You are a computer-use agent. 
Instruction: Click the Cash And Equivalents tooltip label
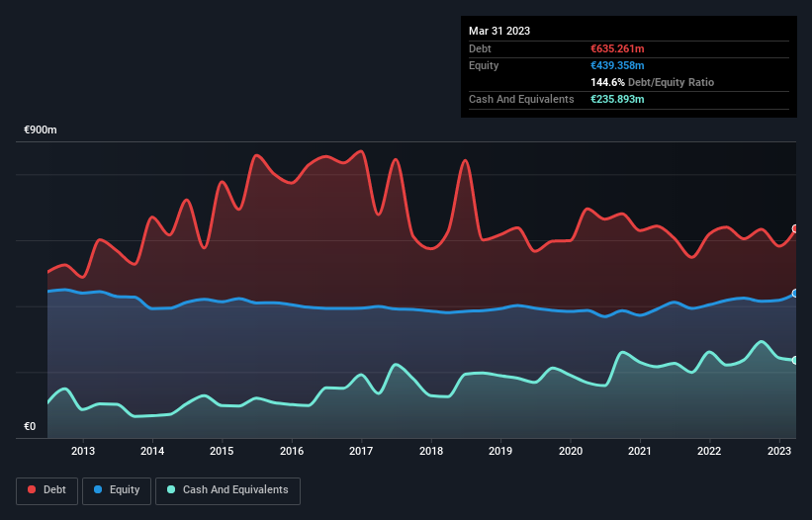tap(521, 99)
